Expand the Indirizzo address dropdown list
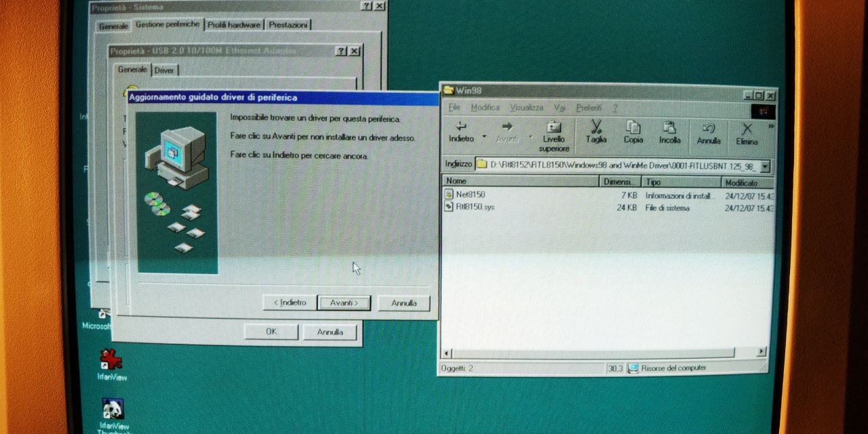The height and width of the screenshot is (434, 868). tap(765, 166)
